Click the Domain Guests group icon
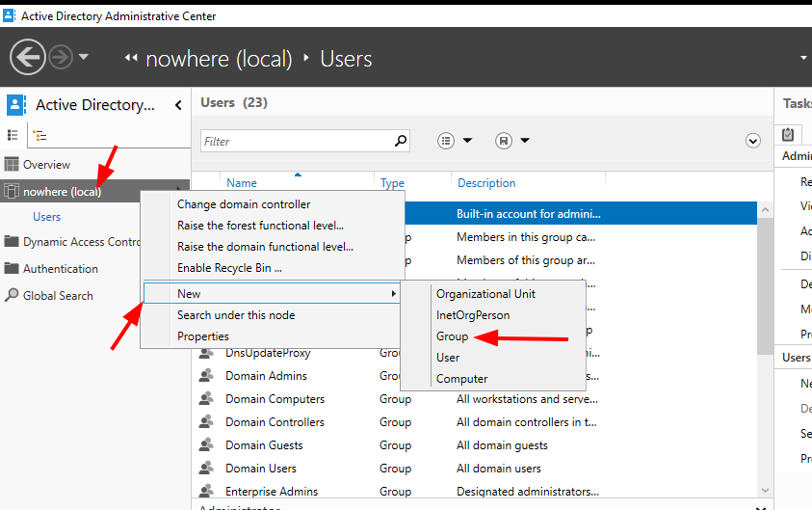This screenshot has height=510, width=812. pos(206,444)
